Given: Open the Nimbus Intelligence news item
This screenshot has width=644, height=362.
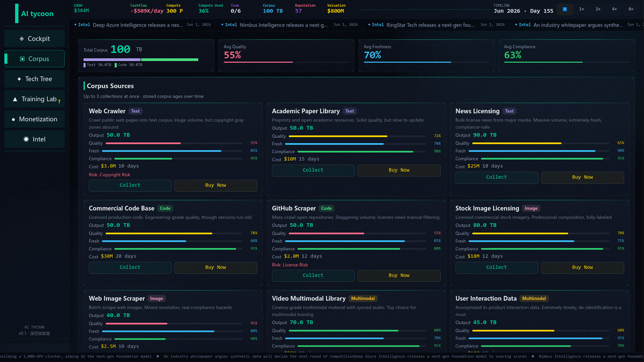Looking at the screenshot, I should pyautogui.click(x=289, y=25).
